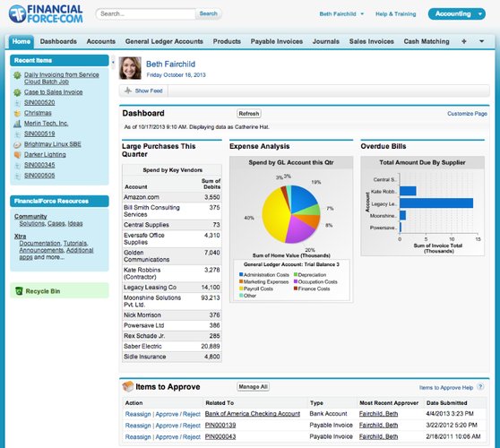Click the Show Feed pulse icon
This screenshot has width=500, height=448.
[x=128, y=90]
